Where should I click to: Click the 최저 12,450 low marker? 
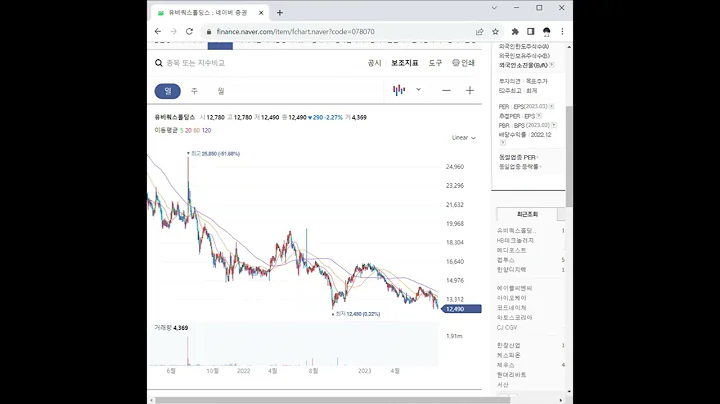pyautogui.click(x=356, y=314)
